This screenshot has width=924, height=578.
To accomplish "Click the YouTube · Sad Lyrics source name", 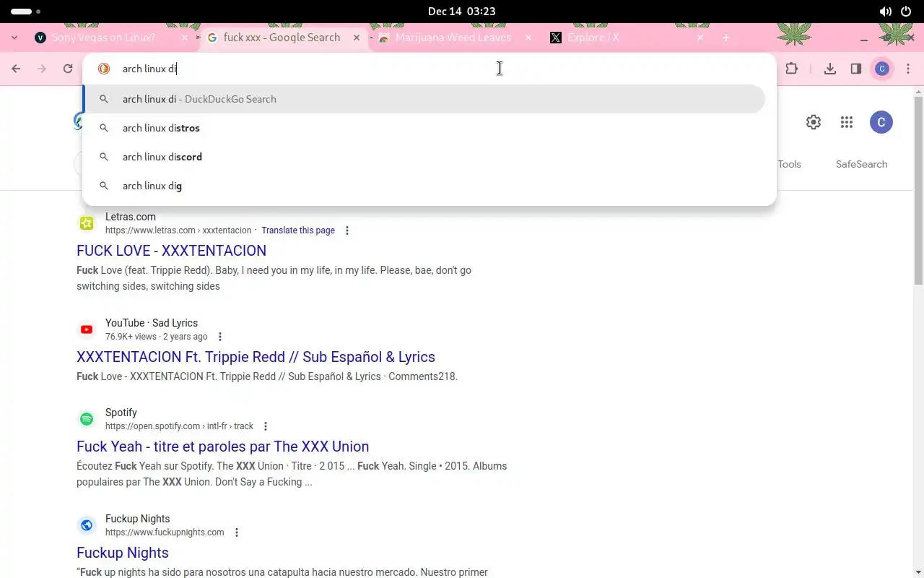I will tap(152, 323).
